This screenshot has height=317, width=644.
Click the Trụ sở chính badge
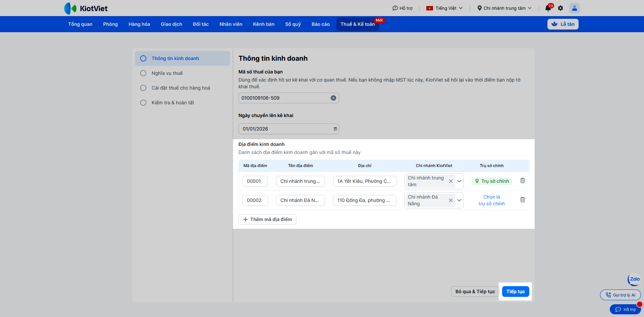(x=492, y=181)
